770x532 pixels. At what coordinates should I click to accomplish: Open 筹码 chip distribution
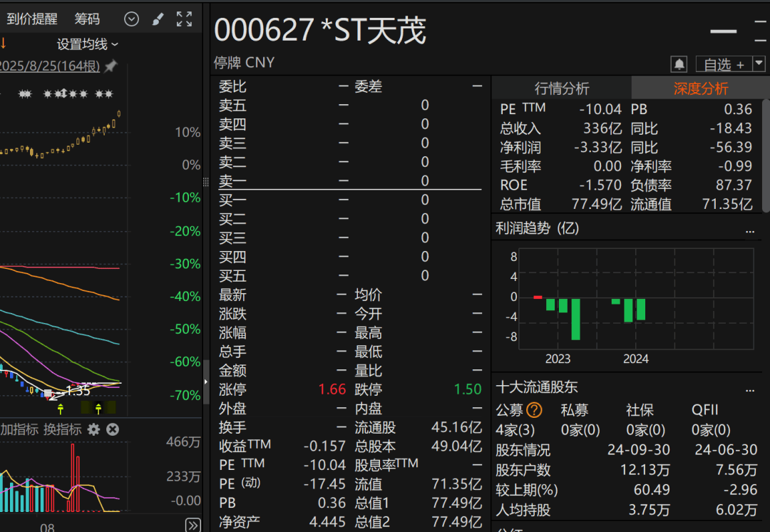87,19
